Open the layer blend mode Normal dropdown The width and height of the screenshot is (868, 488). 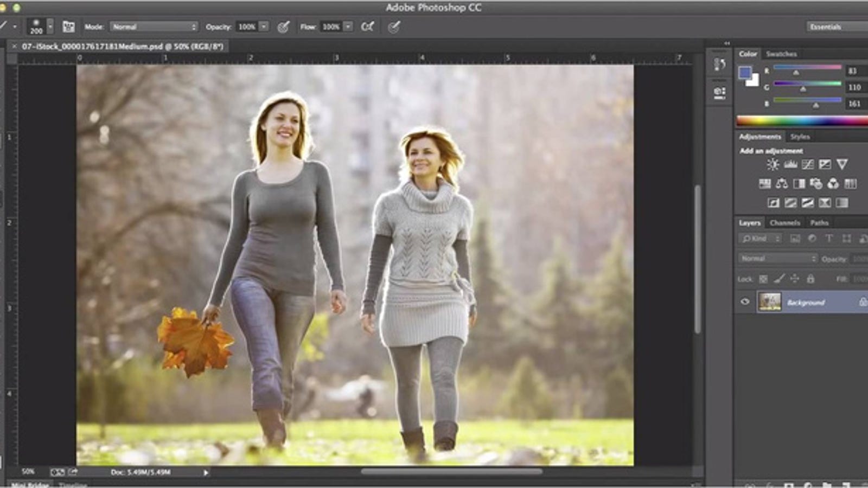point(778,259)
